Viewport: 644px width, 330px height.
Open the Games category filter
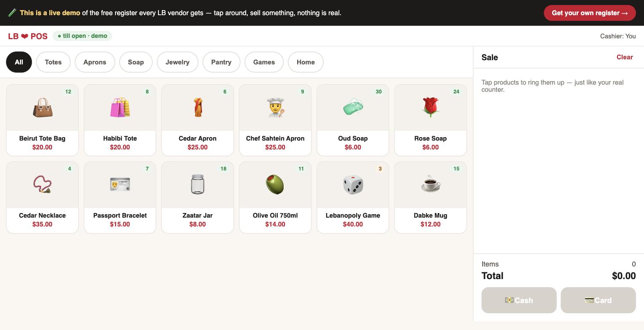(x=264, y=62)
